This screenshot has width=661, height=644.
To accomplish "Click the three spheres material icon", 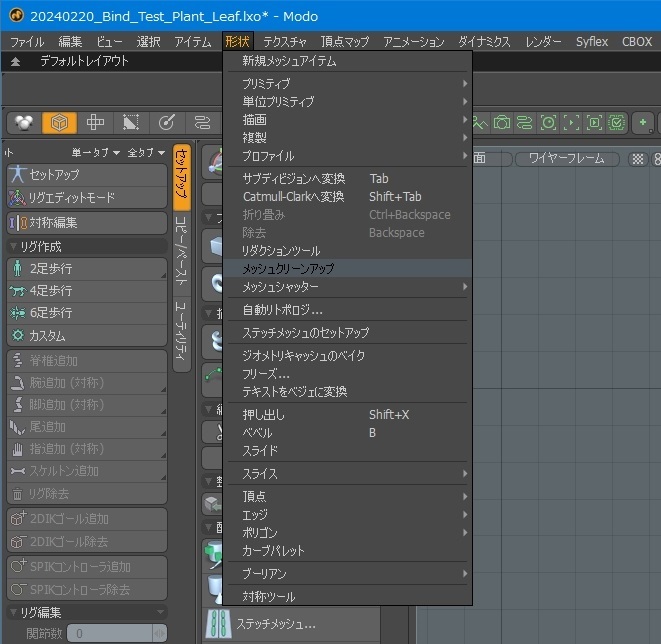I will pyautogui.click(x=24, y=123).
